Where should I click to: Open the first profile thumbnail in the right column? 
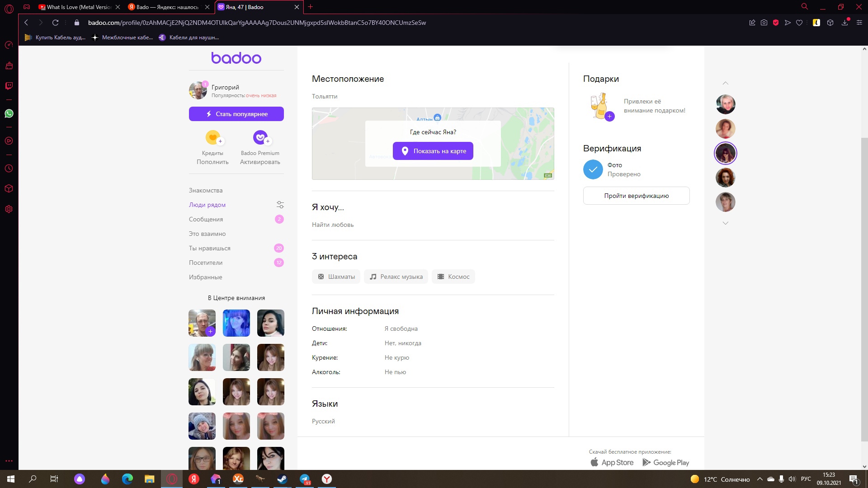pyautogui.click(x=725, y=104)
